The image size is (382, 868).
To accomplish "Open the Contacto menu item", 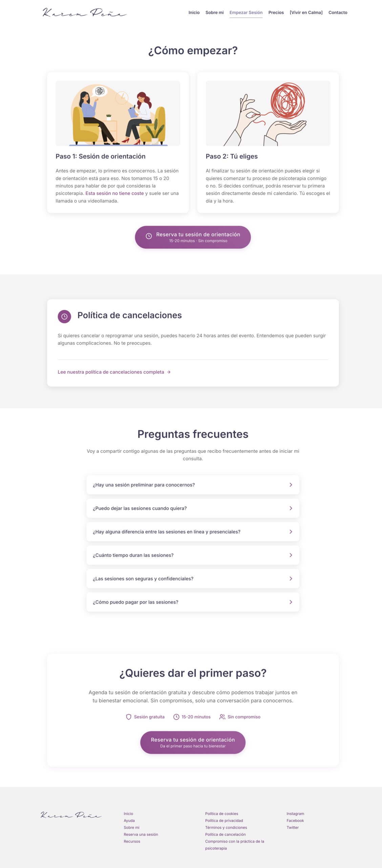I will (338, 13).
